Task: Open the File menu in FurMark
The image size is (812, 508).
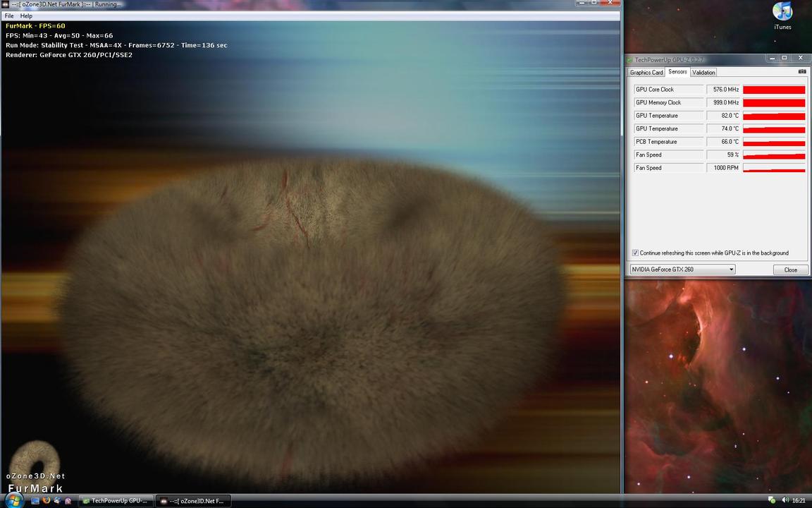Action: coord(9,16)
